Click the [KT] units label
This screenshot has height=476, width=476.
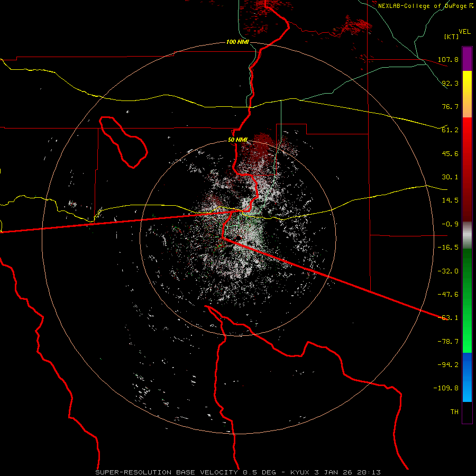[452, 36]
